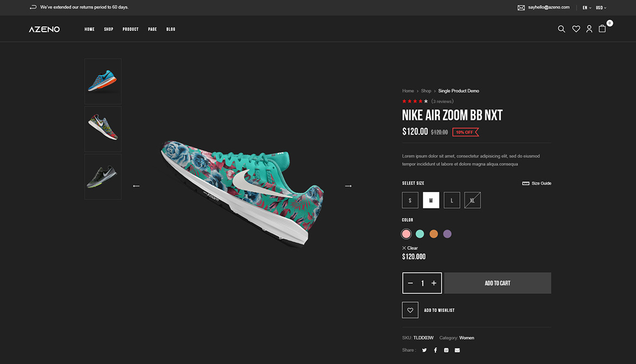View the floral gray shoe thumbnail

coord(103,129)
